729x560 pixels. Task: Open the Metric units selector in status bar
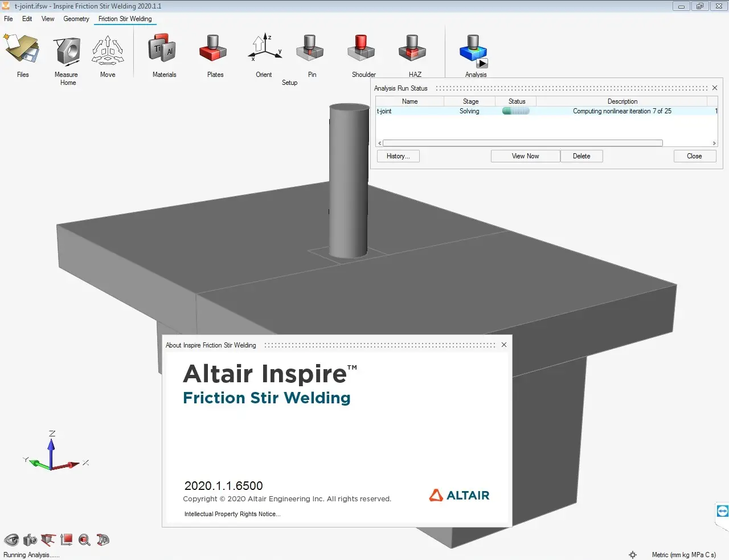(684, 554)
